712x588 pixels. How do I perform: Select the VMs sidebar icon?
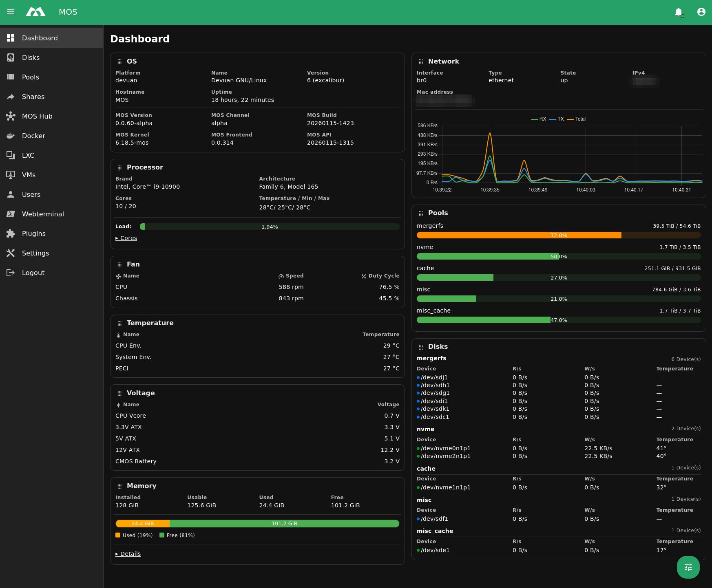click(11, 175)
